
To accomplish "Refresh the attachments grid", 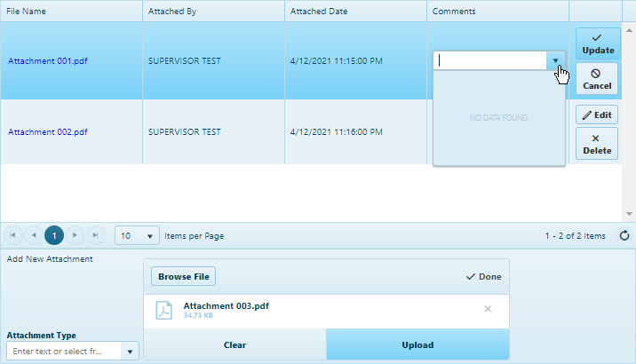I will pos(624,235).
